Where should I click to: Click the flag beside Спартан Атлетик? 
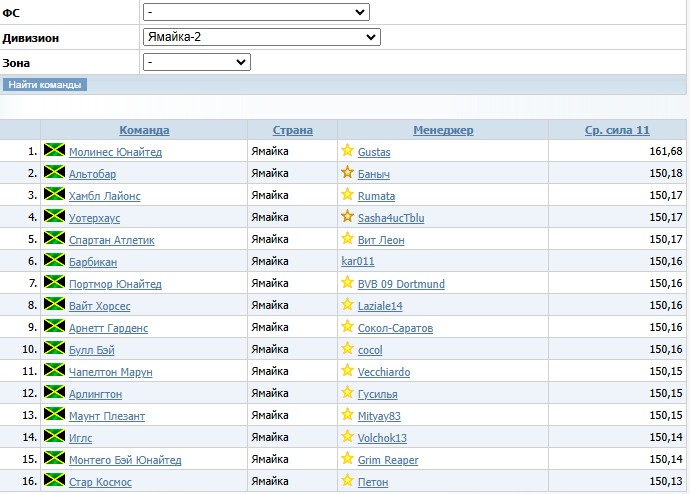coord(54,238)
